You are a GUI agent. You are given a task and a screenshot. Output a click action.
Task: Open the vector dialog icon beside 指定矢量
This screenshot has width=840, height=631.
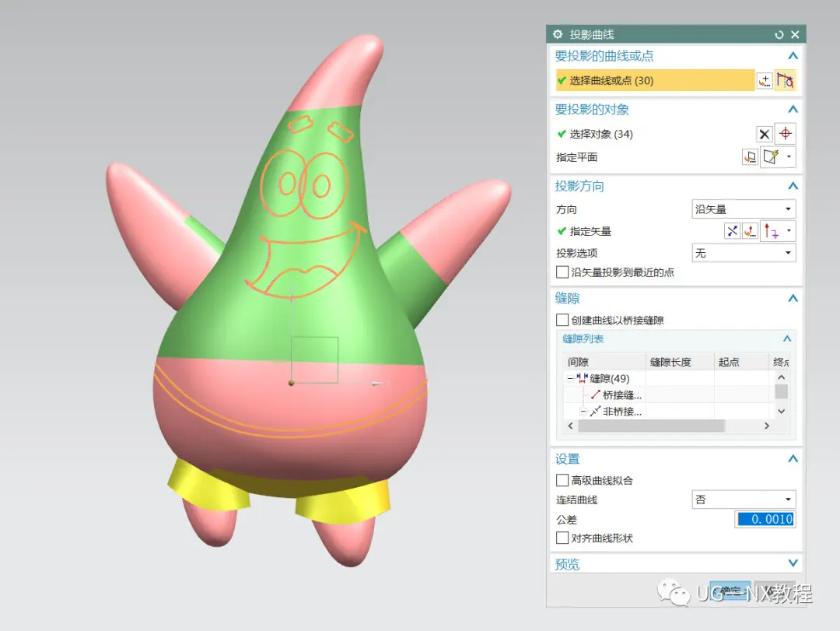pos(750,231)
